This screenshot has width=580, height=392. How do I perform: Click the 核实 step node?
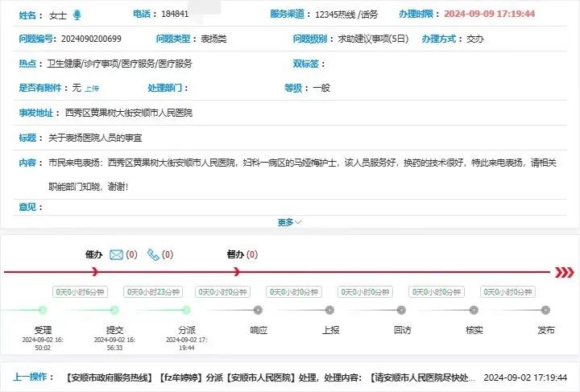tap(474, 310)
